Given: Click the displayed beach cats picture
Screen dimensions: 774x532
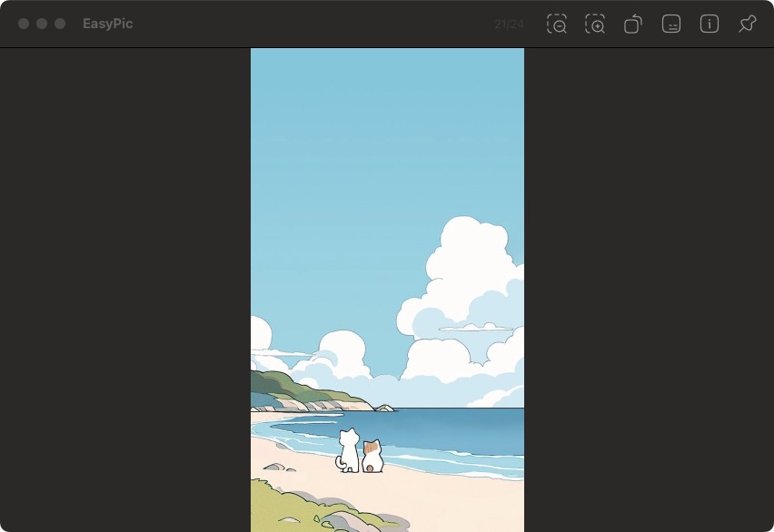Looking at the screenshot, I should tap(388, 290).
